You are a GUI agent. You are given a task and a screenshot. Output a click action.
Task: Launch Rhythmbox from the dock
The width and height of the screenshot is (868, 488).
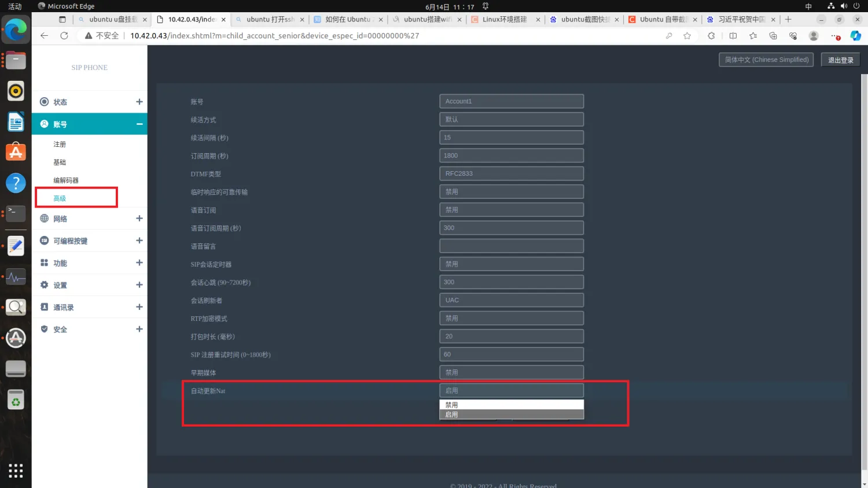[x=16, y=91]
